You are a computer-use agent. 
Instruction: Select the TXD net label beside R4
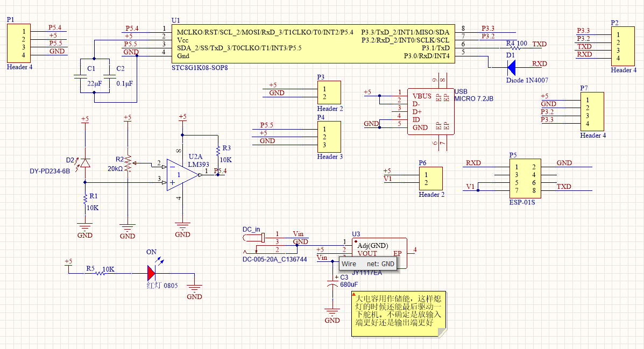(x=539, y=44)
